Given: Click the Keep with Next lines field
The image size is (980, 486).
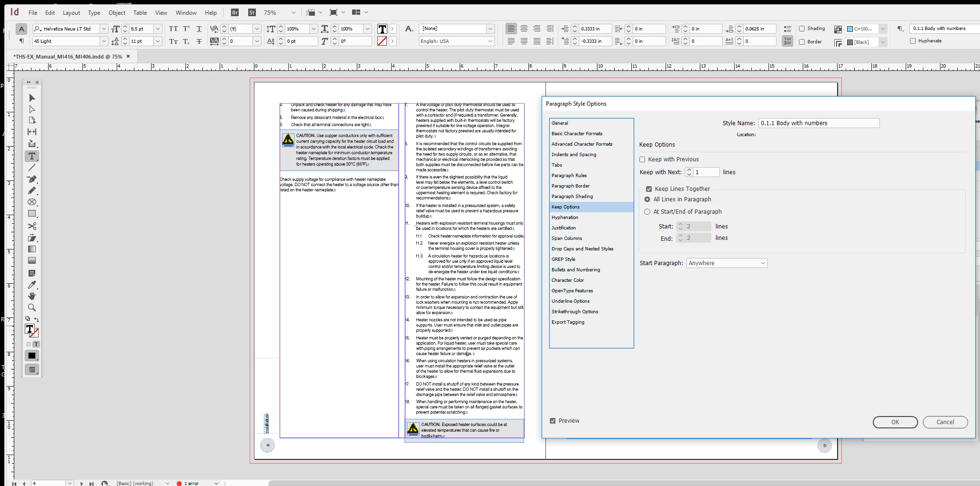Looking at the screenshot, I should [706, 172].
